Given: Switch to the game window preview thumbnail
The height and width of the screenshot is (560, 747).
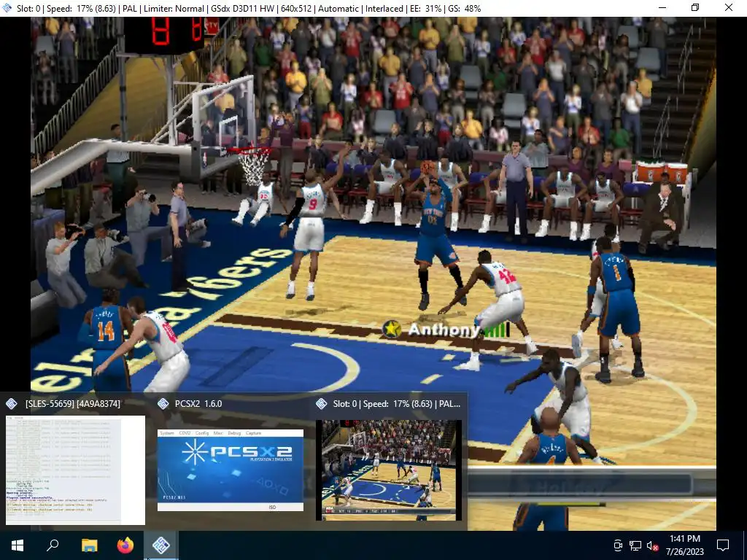Looking at the screenshot, I should [389, 470].
